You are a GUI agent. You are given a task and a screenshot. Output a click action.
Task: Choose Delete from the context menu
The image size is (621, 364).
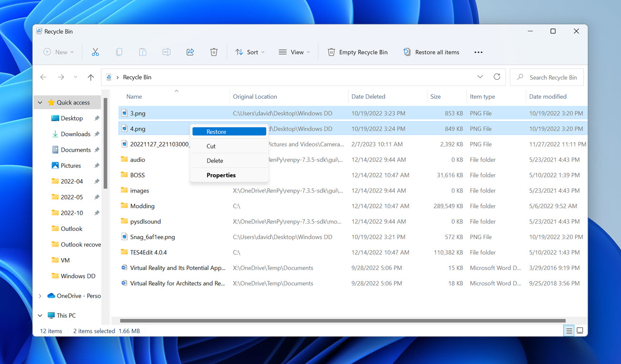(x=229, y=161)
